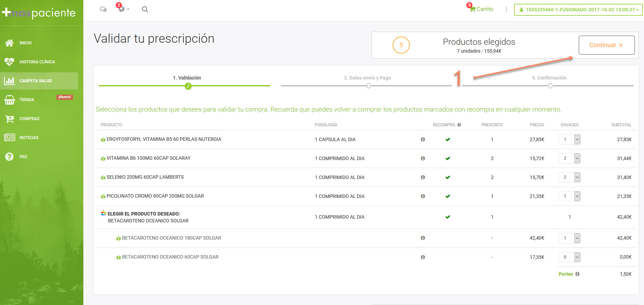644x305 pixels.
Task: Click the Carrito link
Action: pos(485,9)
